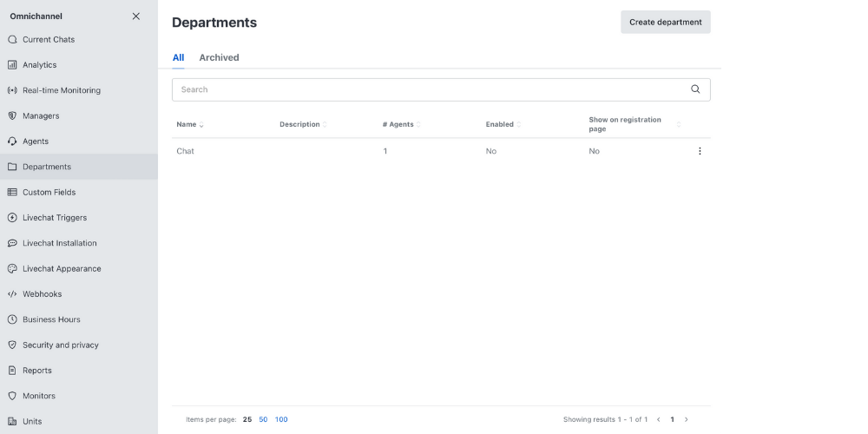
Task: Select the Agents headset icon
Action: pos(12,141)
